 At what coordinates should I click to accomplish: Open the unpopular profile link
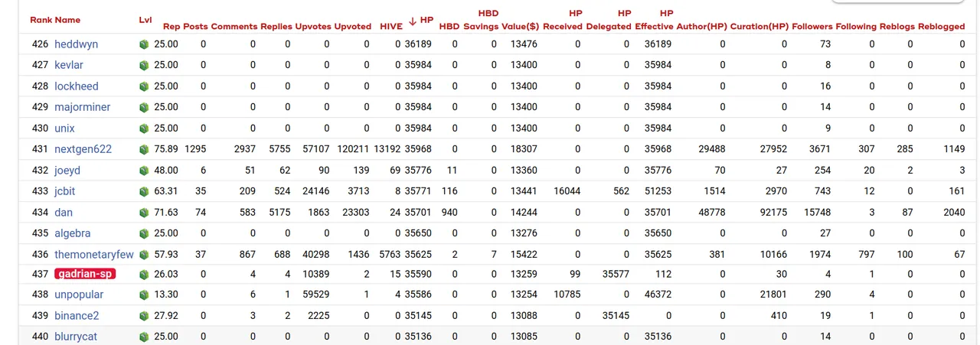click(80, 295)
